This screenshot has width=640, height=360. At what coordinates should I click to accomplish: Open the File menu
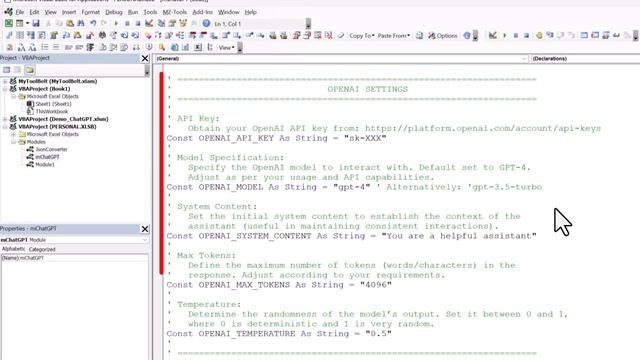20,12
